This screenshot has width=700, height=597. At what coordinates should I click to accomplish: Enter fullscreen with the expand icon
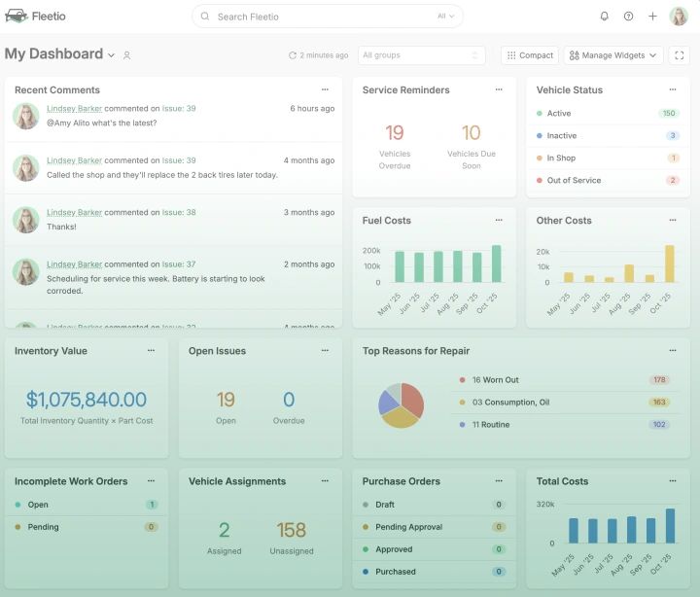(x=679, y=55)
